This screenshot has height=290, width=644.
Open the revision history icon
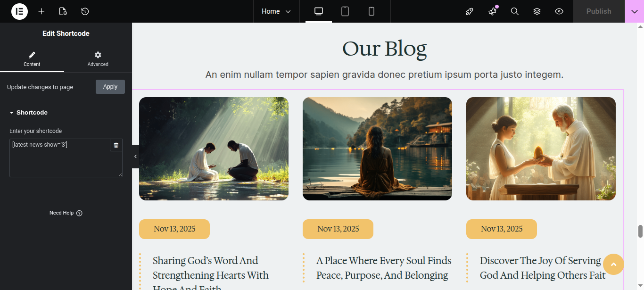[85, 11]
